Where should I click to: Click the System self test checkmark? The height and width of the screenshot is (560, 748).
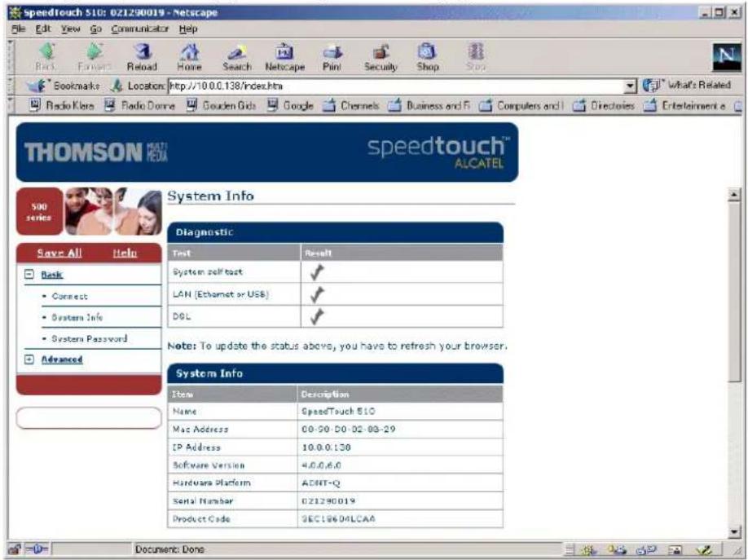pyautogui.click(x=317, y=272)
